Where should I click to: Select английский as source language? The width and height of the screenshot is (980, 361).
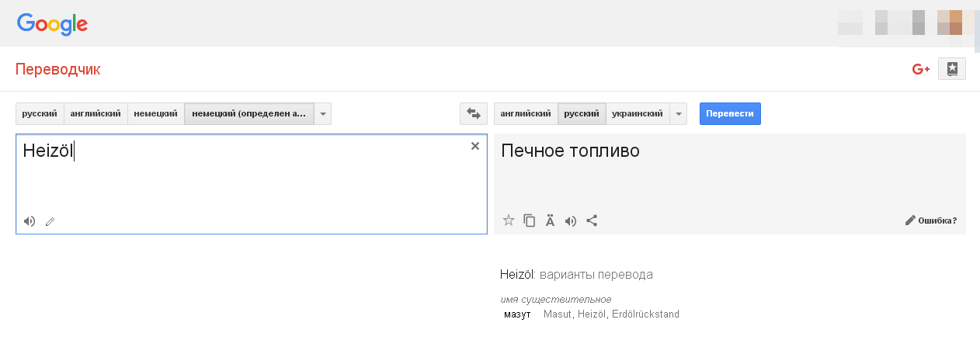tap(96, 113)
